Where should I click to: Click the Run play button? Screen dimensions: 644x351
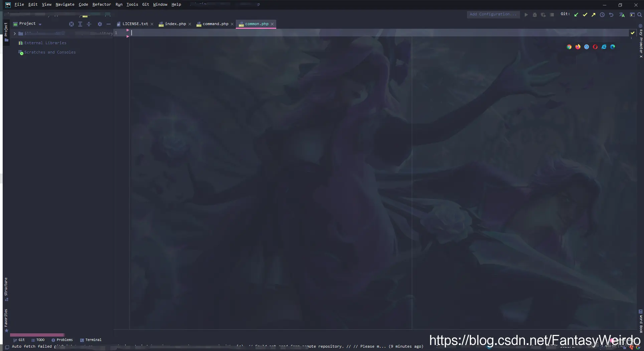pos(526,15)
